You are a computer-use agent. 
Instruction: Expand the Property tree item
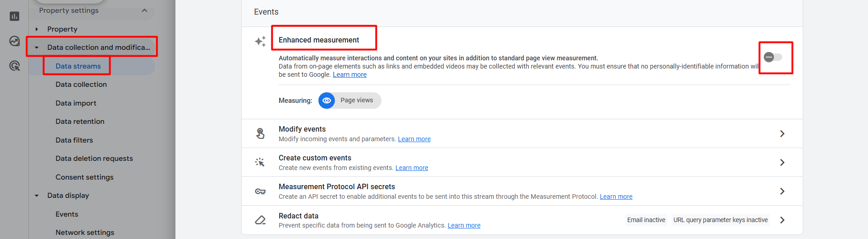coord(37,29)
